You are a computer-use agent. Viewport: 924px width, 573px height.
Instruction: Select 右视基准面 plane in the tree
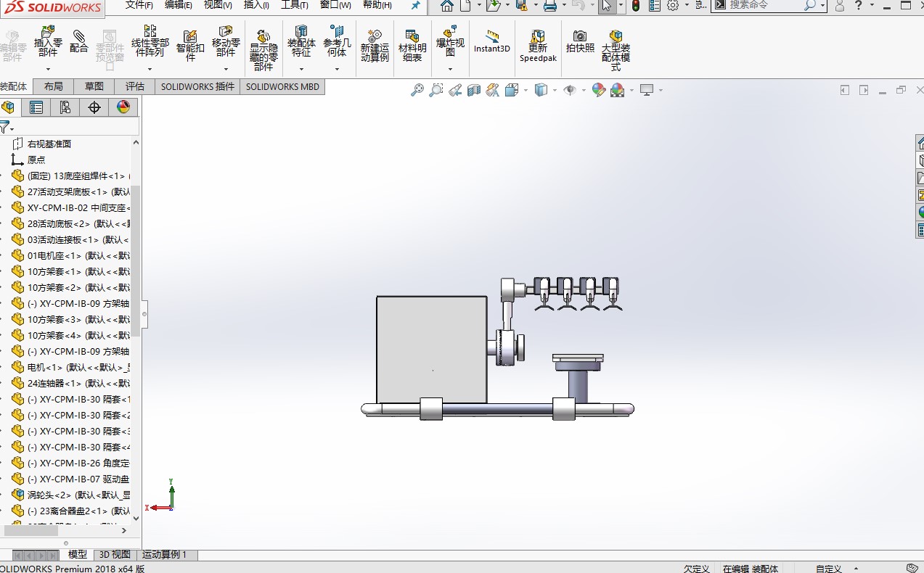49,144
